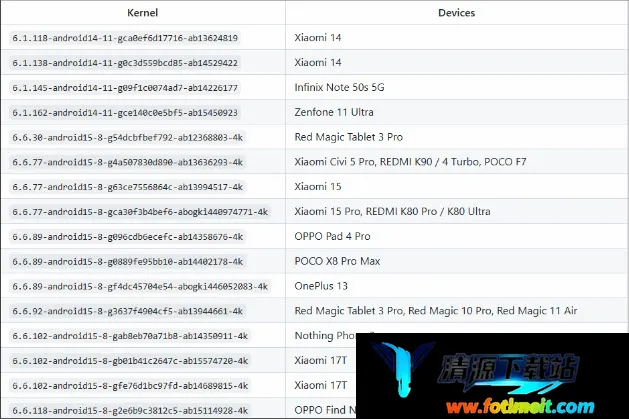629x419 pixels.
Task: Click "Xiaomi 14" in the 6.1.138 kernel row
Action: (318, 63)
